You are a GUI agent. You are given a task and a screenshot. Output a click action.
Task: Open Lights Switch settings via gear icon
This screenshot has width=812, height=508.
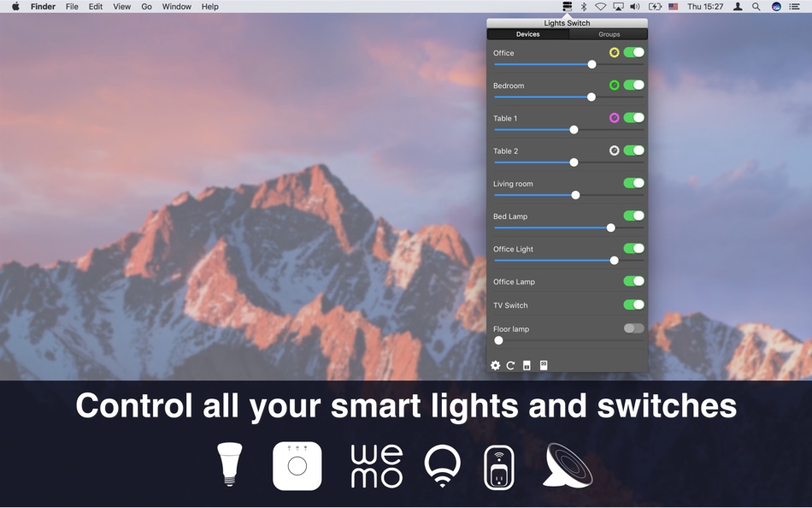496,365
